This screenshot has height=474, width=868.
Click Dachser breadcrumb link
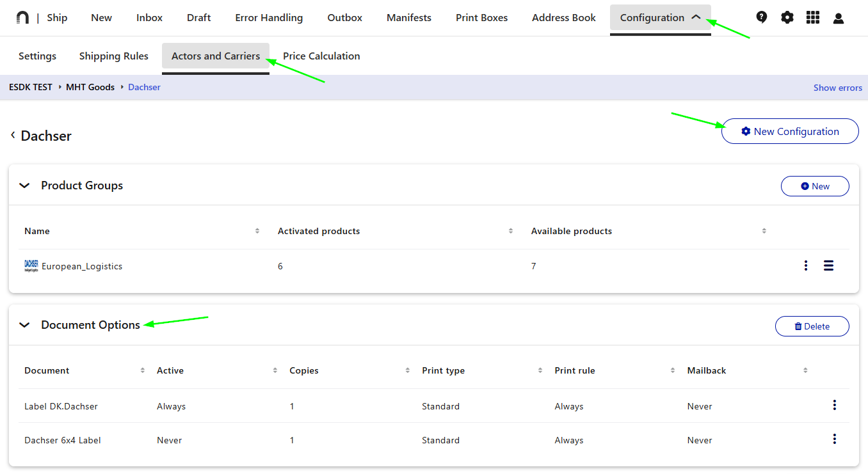click(144, 87)
